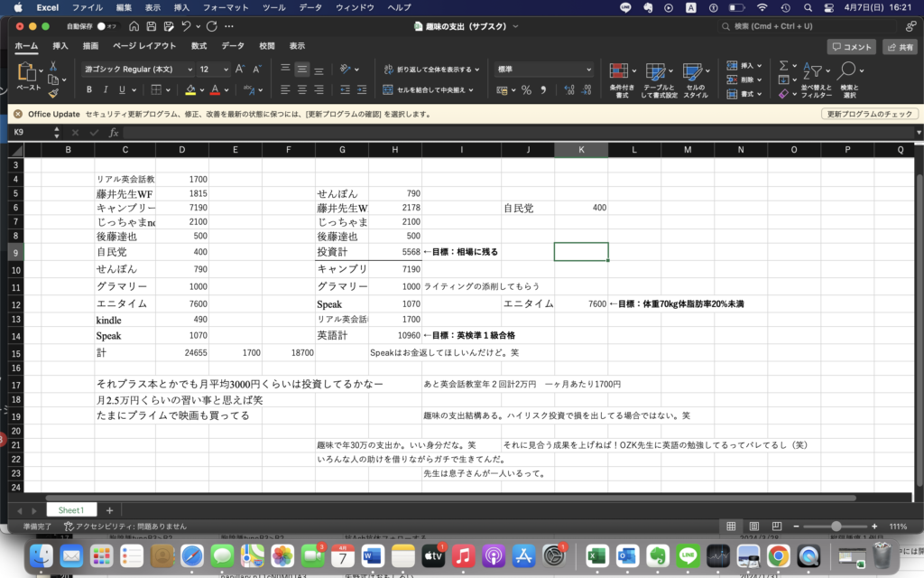Select the fill color bucket icon
Image resolution: width=924 pixels, height=578 pixels.
(x=190, y=89)
